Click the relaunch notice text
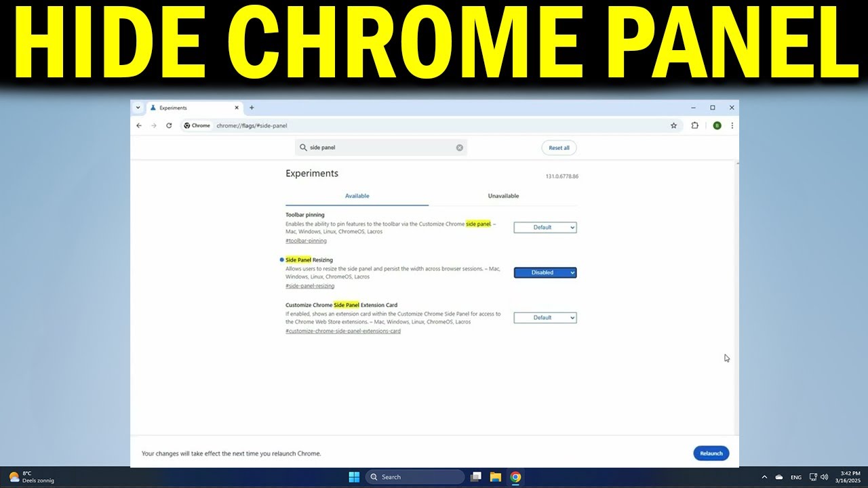The height and width of the screenshot is (488, 868). click(231, 453)
